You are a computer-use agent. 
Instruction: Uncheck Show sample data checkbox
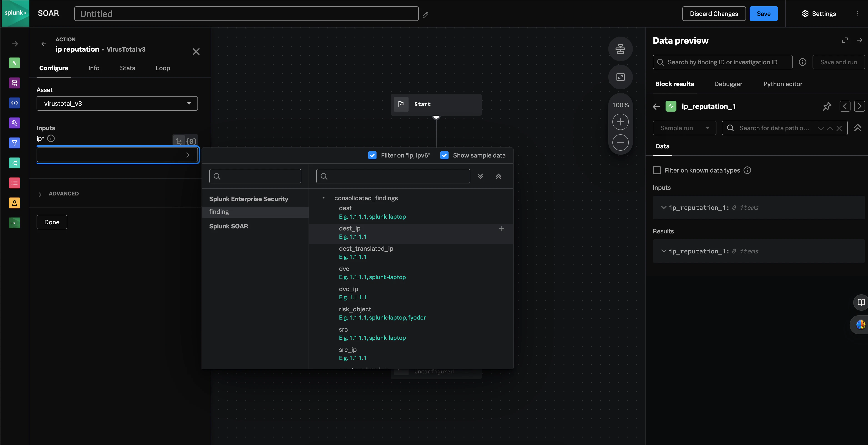(444, 155)
